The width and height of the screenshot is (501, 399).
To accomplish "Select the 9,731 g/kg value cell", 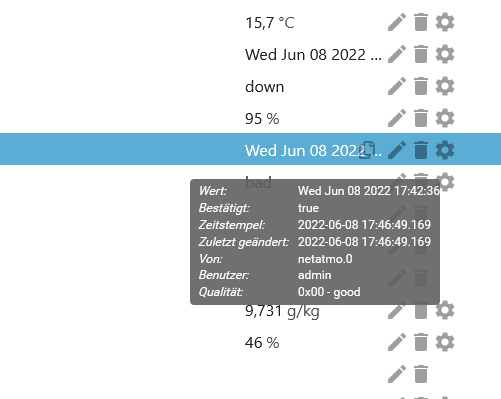I will click(282, 312).
